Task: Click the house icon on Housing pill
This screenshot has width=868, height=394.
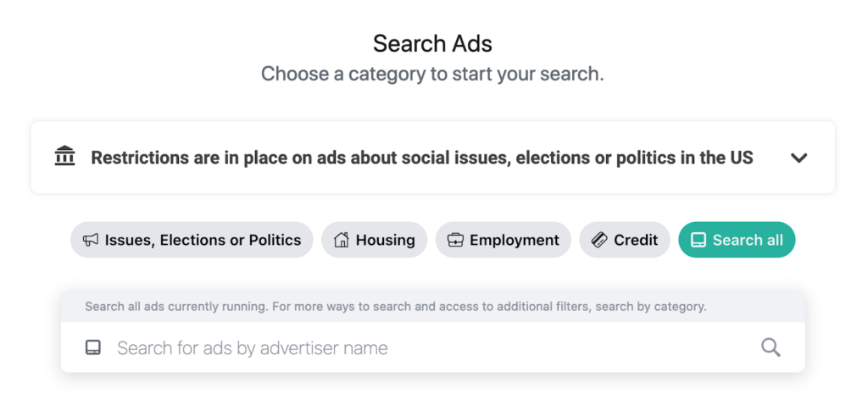Action: coord(342,241)
